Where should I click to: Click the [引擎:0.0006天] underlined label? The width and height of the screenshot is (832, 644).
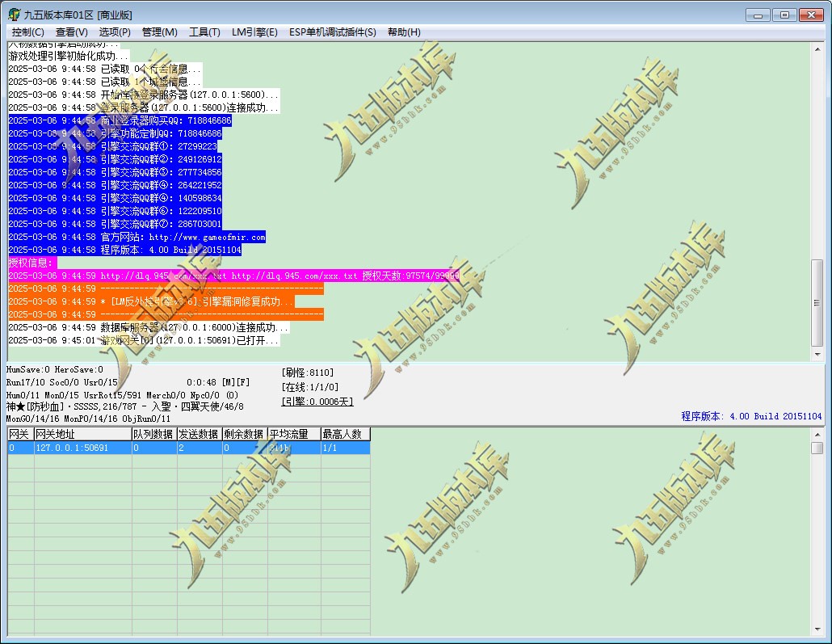click(317, 402)
